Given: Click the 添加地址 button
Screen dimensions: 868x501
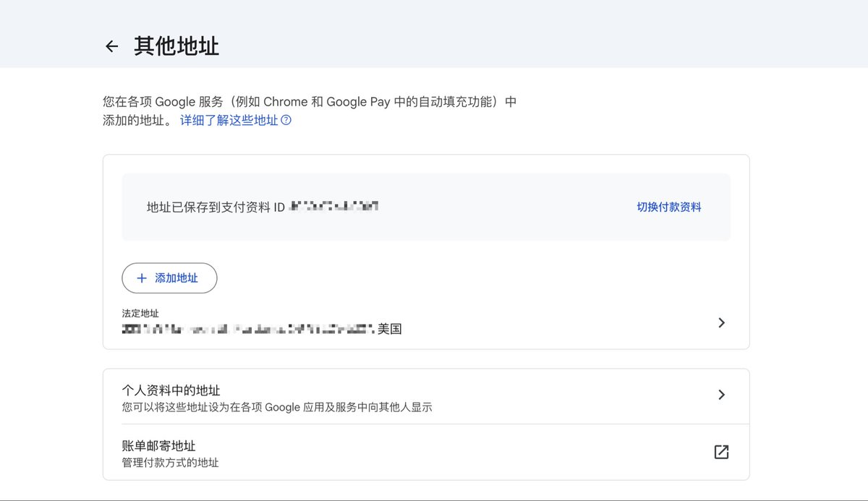Looking at the screenshot, I should [169, 278].
